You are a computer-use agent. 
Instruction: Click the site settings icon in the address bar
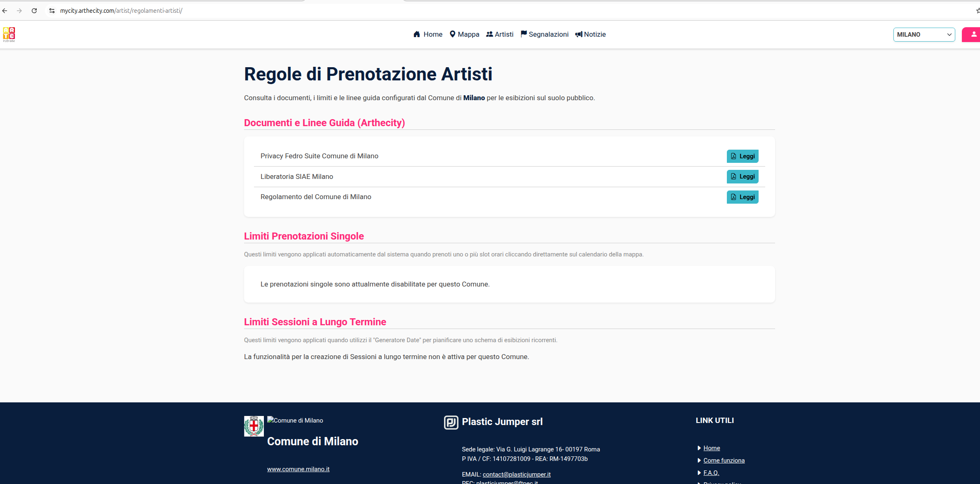(52, 11)
